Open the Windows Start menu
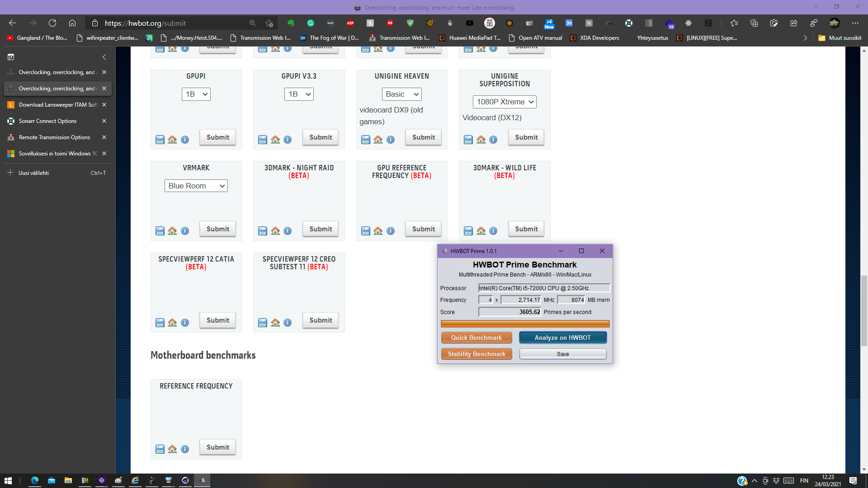 [x=8, y=480]
